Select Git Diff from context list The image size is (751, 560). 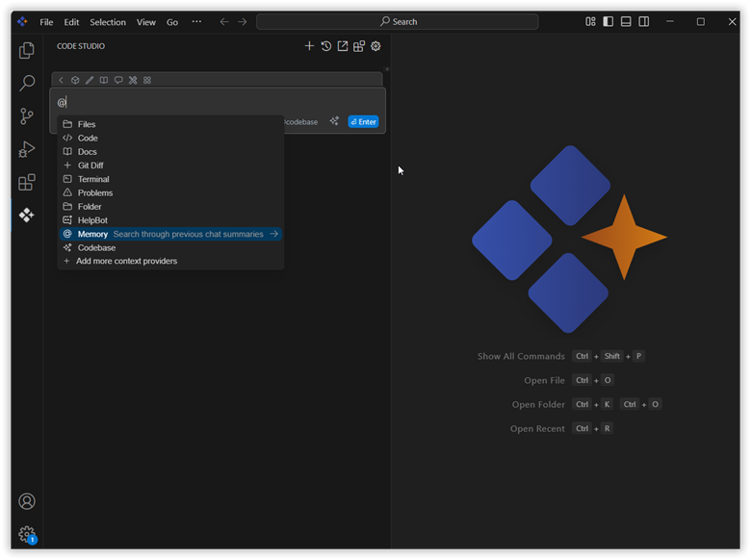[91, 165]
